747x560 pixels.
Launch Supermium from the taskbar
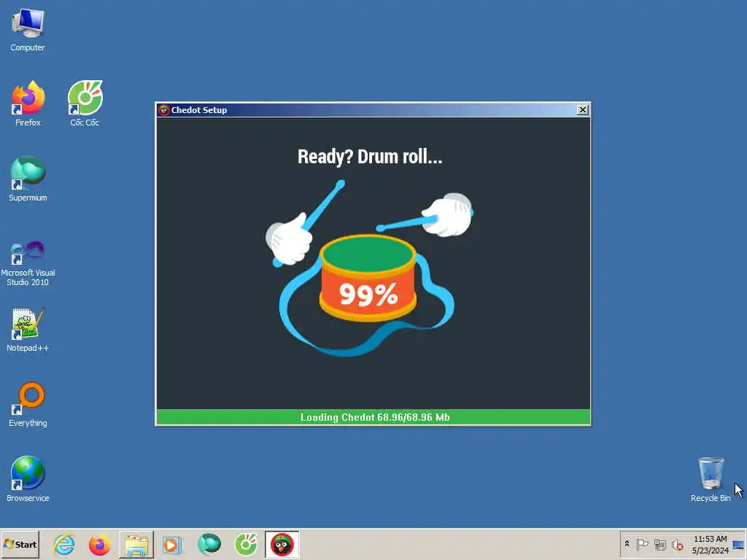click(x=209, y=544)
